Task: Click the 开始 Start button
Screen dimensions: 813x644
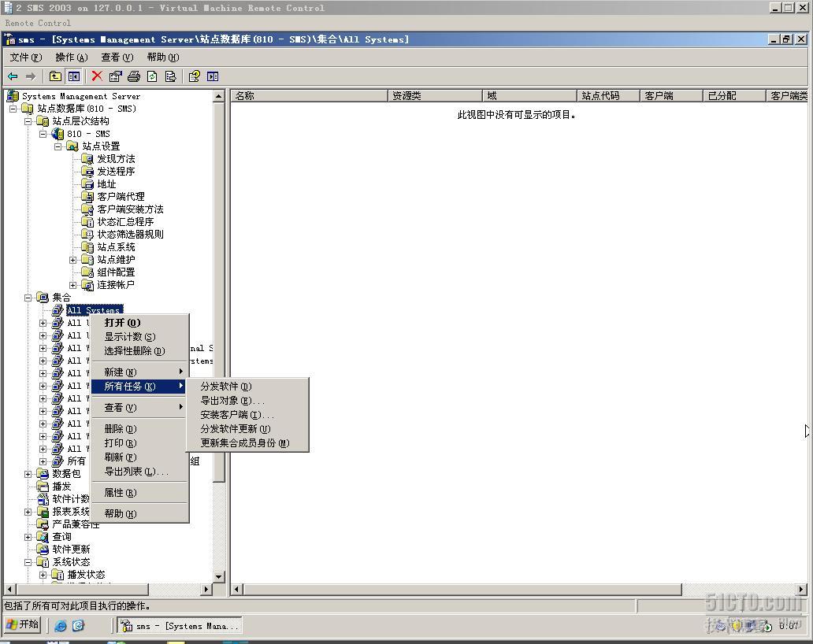Action: 23,624
